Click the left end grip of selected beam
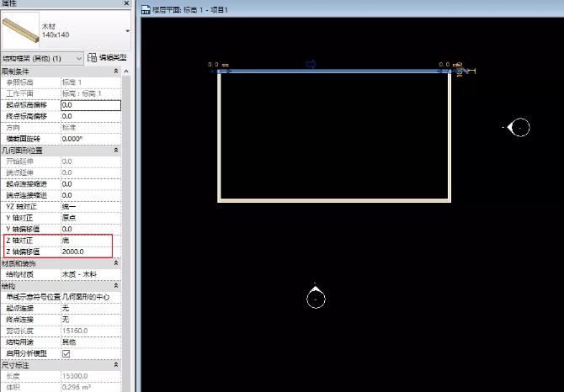 pyautogui.click(x=219, y=72)
